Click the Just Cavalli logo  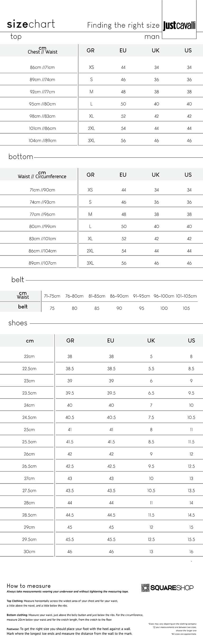pos(179,26)
